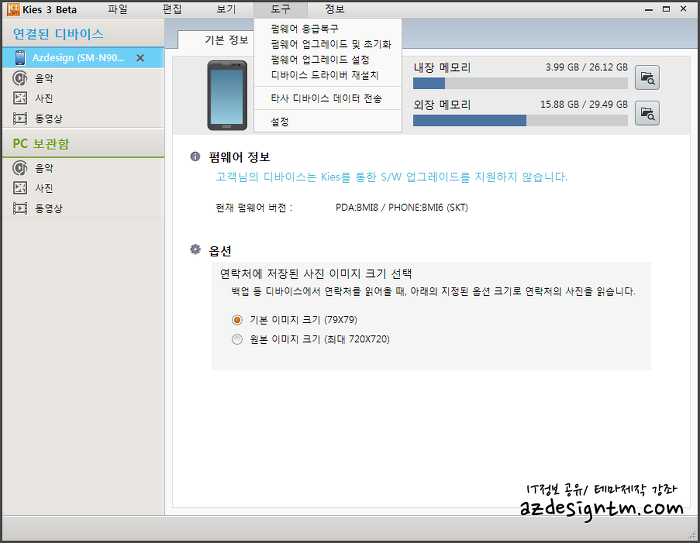Select Azdesign (SM-N90...) device entry
The width and height of the screenshot is (700, 543).
(x=83, y=58)
